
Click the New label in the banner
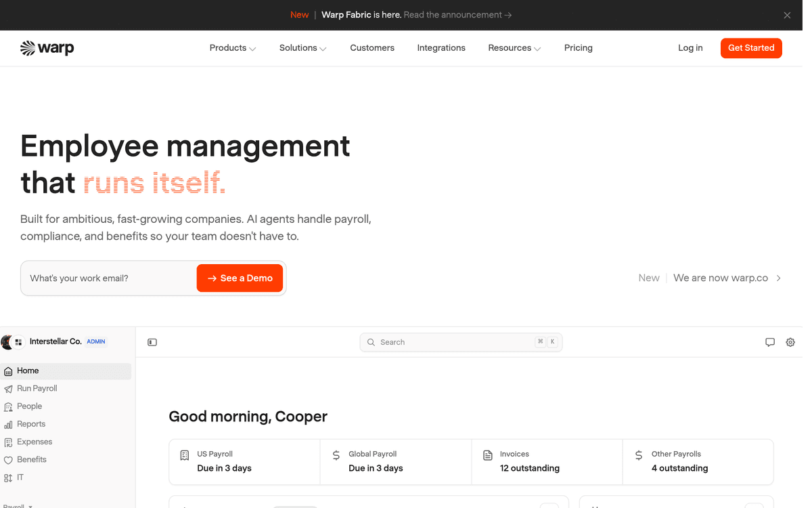300,15
